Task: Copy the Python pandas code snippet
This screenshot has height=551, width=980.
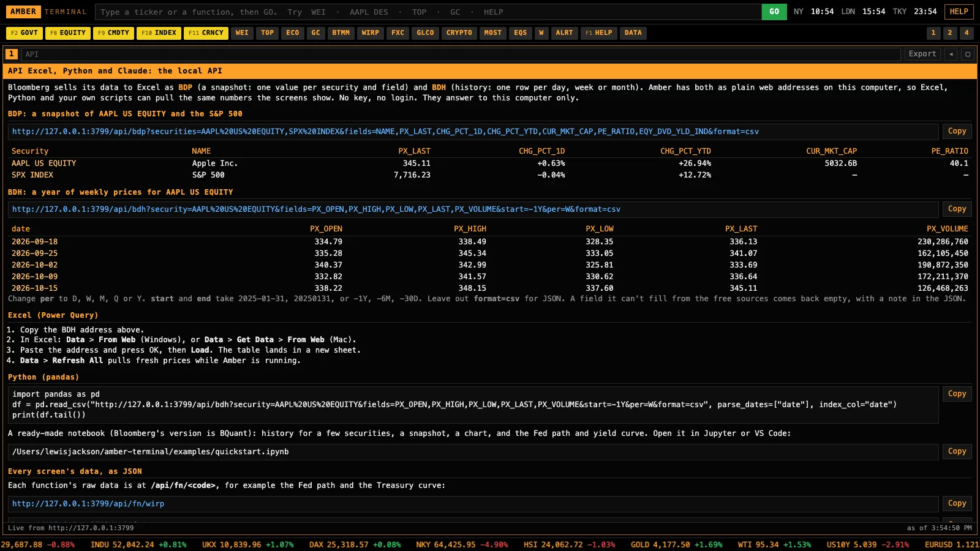Action: [x=957, y=394]
